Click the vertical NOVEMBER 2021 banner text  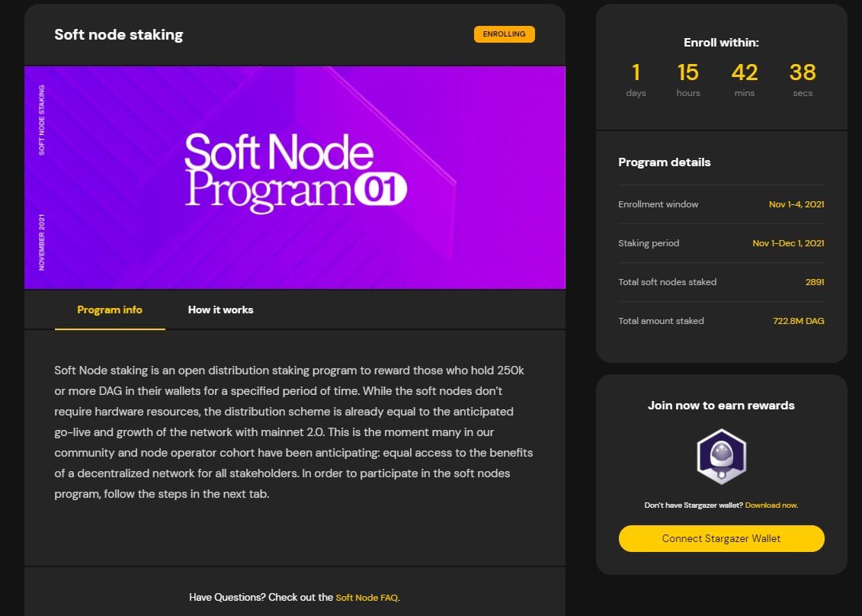coord(42,242)
